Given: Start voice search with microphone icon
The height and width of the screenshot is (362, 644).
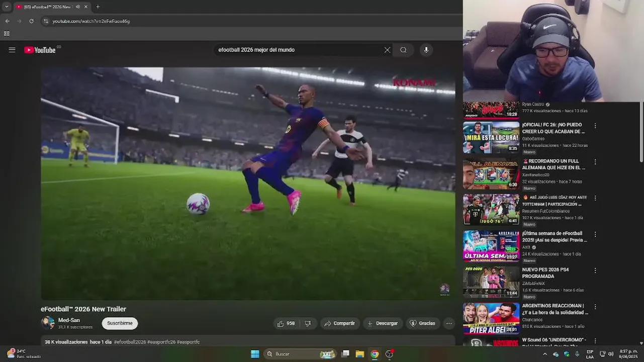Looking at the screenshot, I should pos(426,50).
